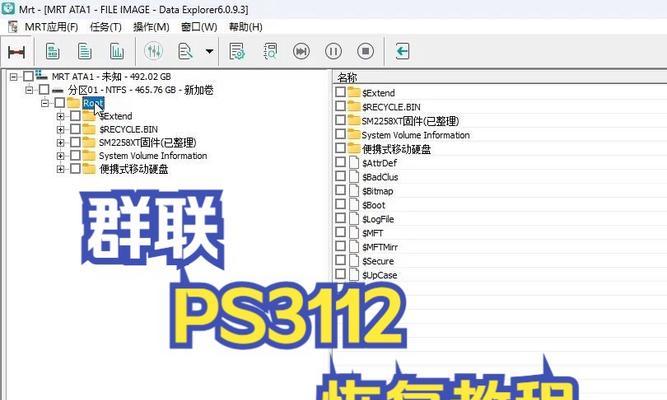Viewport: 667px width, 400px height.
Task: Check the $AttrDef file checkbox
Action: point(340,162)
